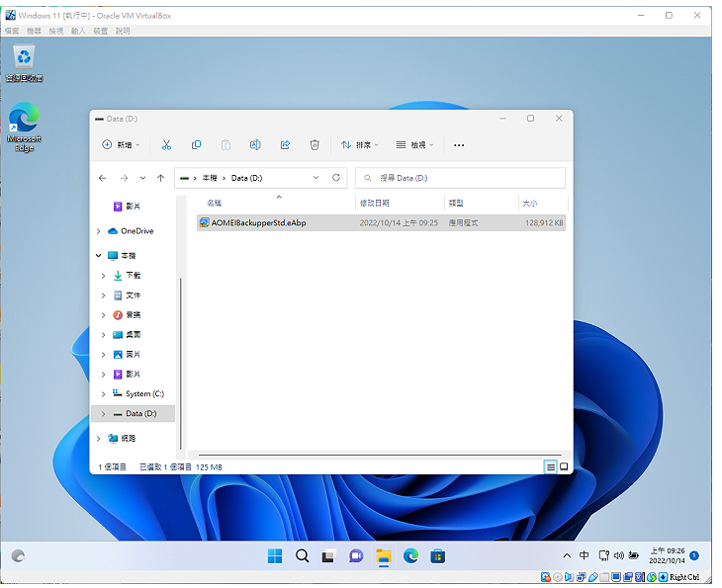Click File Explorer taskbar icon
Image resolution: width=722 pixels, height=588 pixels.
pos(383,556)
